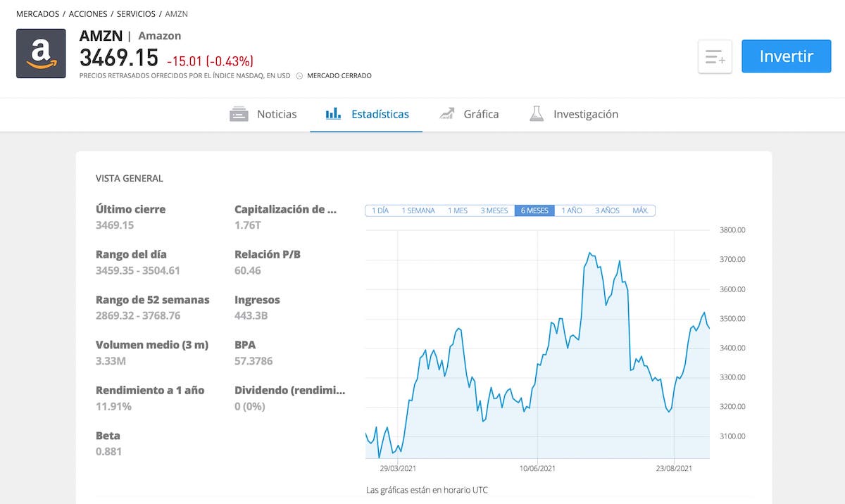Click the trending-line icon beside Gráfica

[446, 113]
